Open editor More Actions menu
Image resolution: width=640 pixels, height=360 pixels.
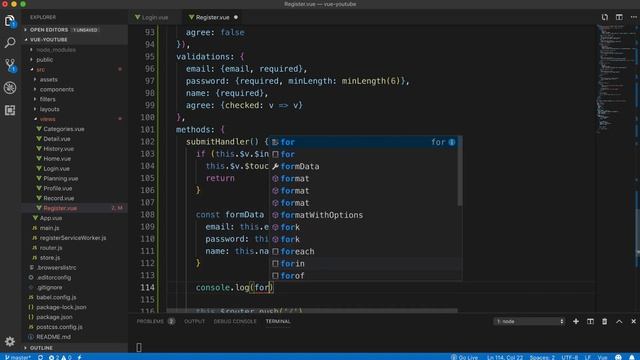633,17
